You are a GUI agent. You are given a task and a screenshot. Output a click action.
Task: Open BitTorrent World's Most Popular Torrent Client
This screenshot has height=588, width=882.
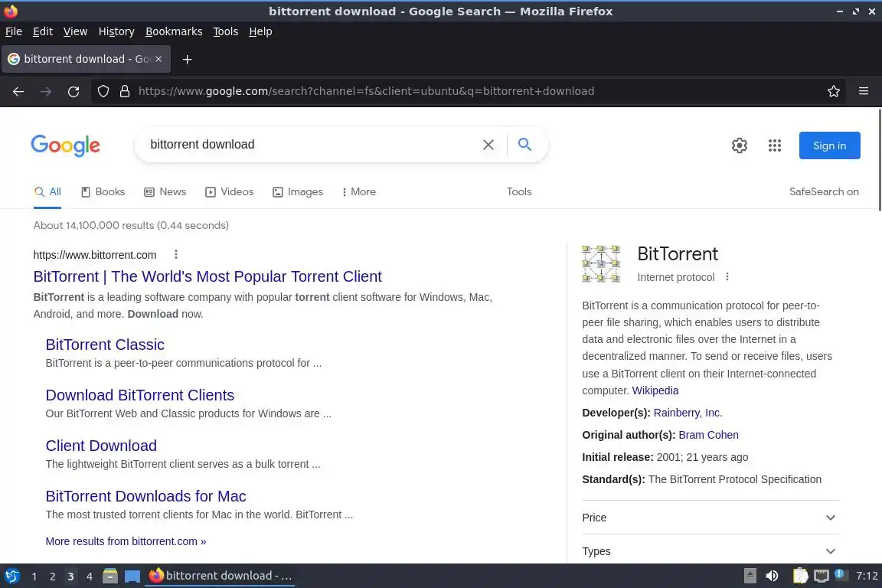(x=207, y=276)
